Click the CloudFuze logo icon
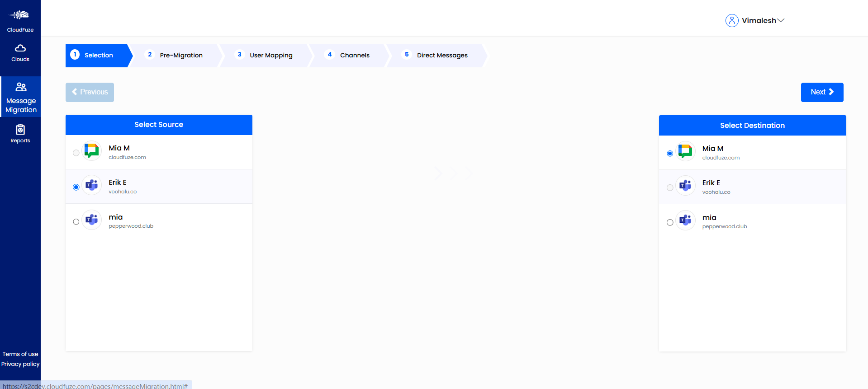 coord(20,15)
